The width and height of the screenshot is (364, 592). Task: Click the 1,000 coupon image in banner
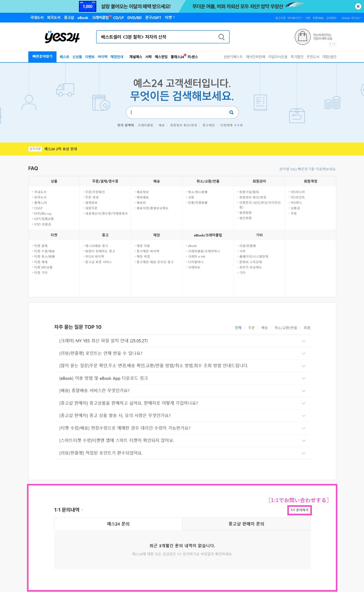88,6
